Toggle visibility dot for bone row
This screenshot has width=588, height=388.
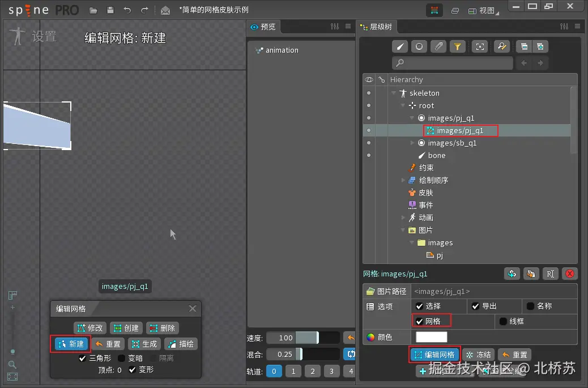369,155
